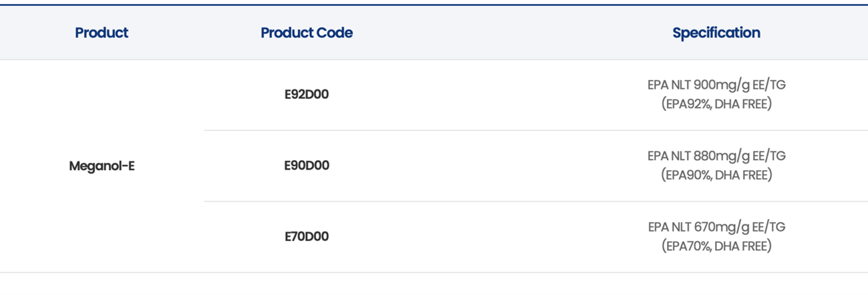Click the (EPA70%, DHA FREE) text
Image resolution: width=868 pixels, height=295 pixels.
click(716, 246)
